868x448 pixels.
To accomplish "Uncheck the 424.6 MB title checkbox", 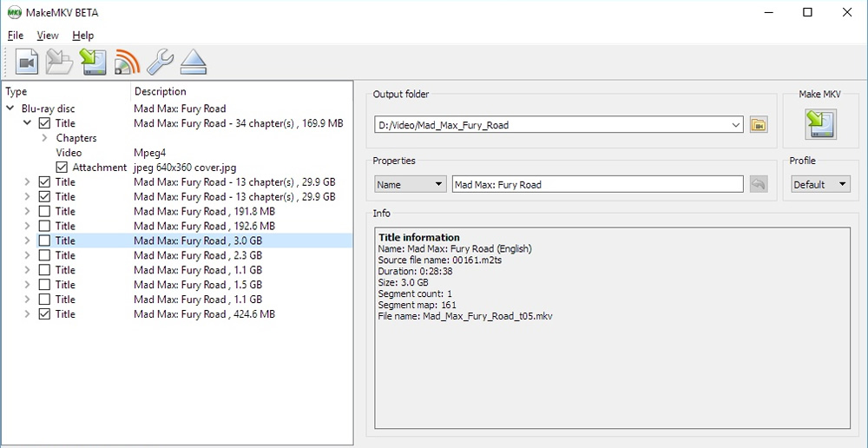I will pyautogui.click(x=44, y=314).
